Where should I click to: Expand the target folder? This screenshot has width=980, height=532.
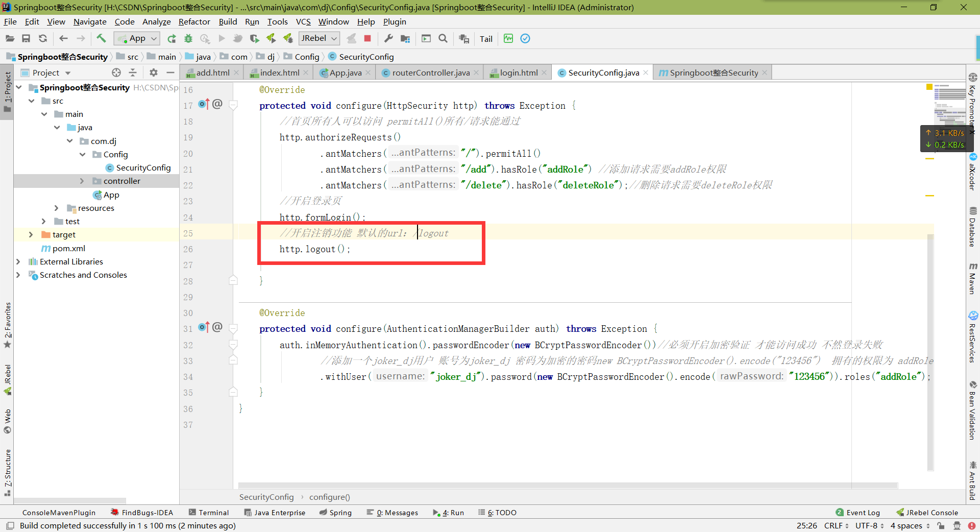(x=31, y=235)
